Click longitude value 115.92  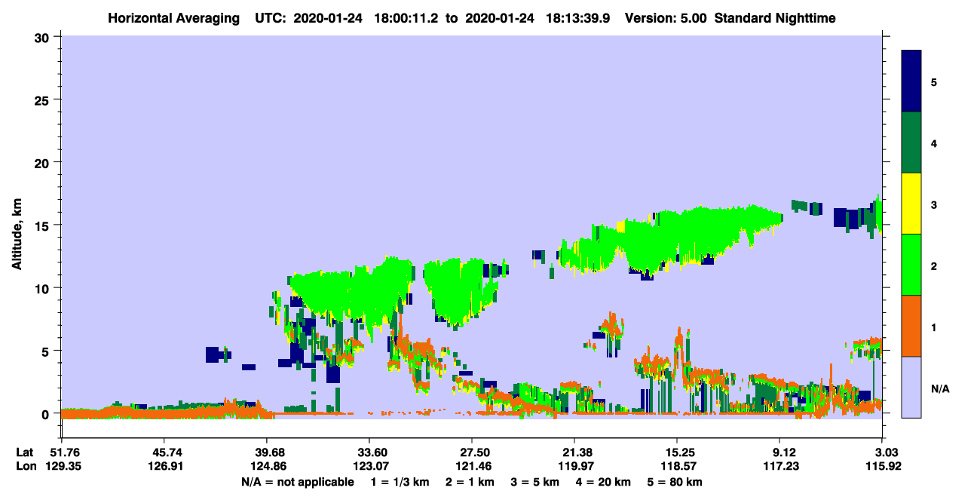[x=882, y=467]
